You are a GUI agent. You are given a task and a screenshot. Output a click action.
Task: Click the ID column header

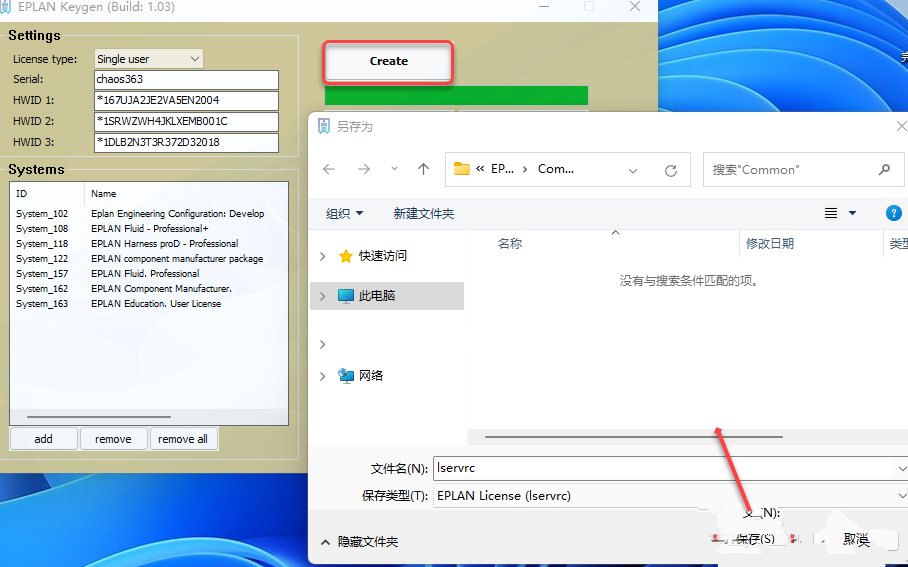[47, 193]
